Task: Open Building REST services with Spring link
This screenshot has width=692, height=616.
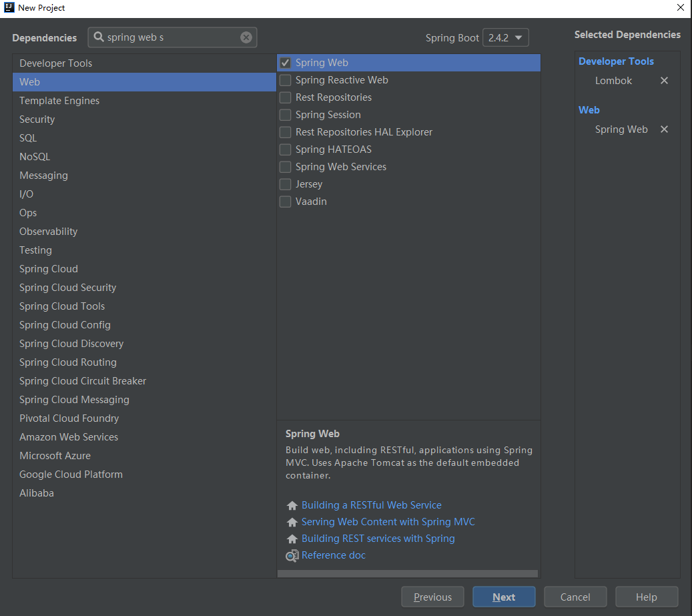Action: 378,539
